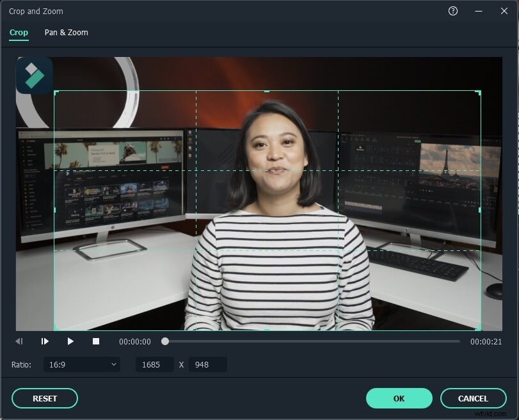Minimize the Crop and Zoom window

(479, 11)
